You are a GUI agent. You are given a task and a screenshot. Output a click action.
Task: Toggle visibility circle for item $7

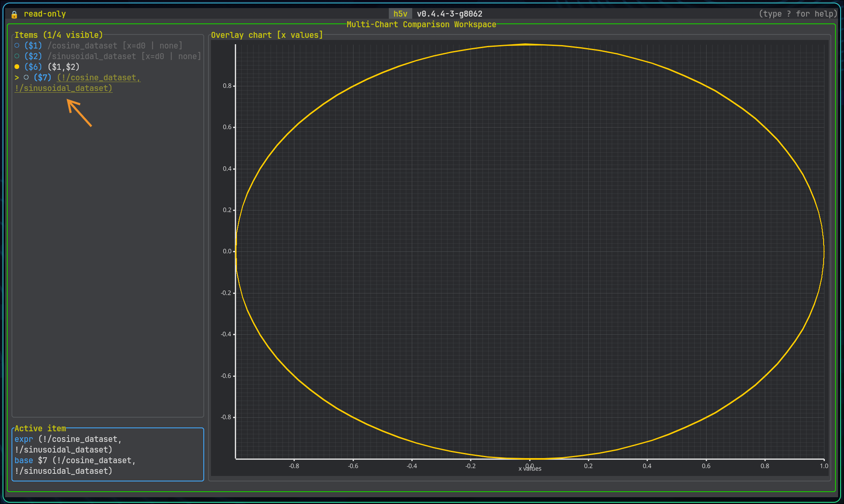26,77
